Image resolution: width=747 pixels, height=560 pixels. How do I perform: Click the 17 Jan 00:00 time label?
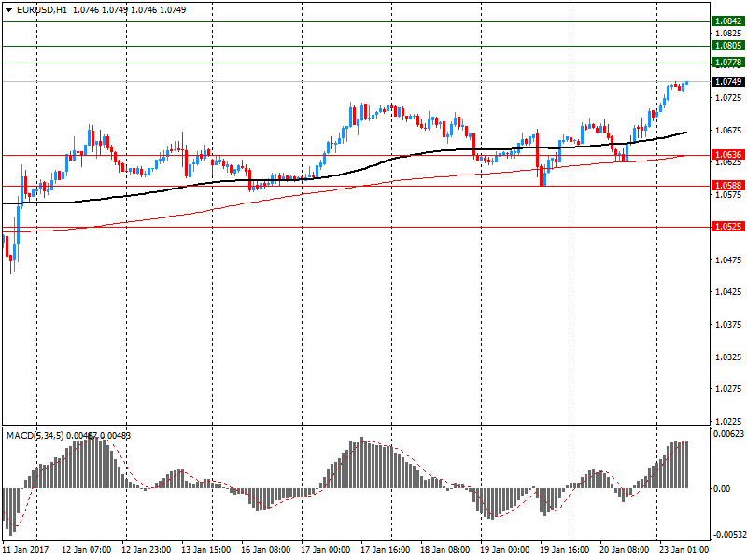pos(325,550)
